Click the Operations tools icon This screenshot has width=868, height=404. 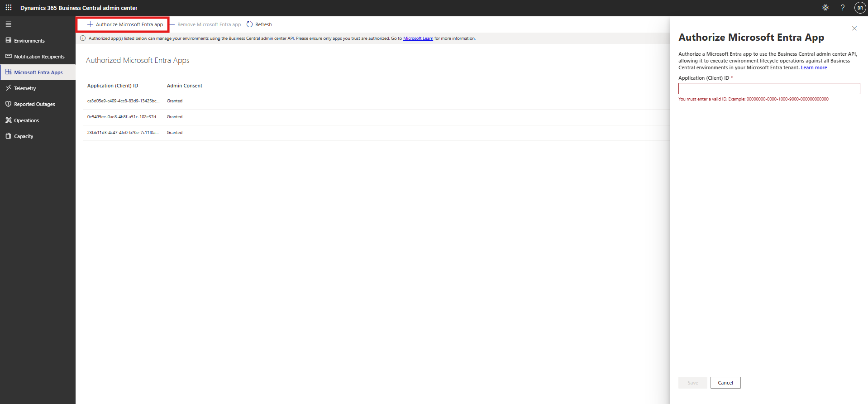[8, 120]
